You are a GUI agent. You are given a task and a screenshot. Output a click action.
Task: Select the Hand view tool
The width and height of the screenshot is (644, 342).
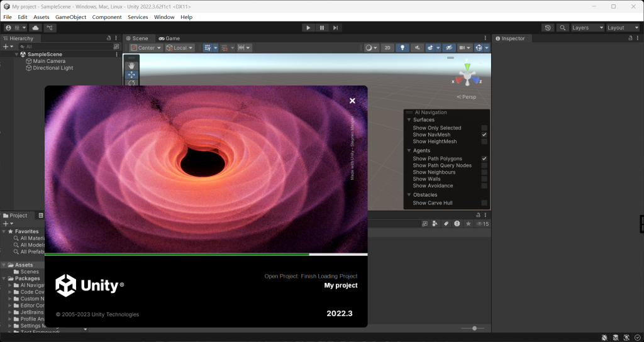(131, 65)
